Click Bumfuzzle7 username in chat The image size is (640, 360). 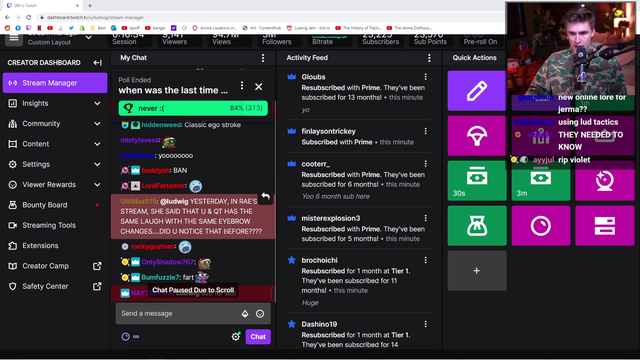pyautogui.click(x=160, y=277)
